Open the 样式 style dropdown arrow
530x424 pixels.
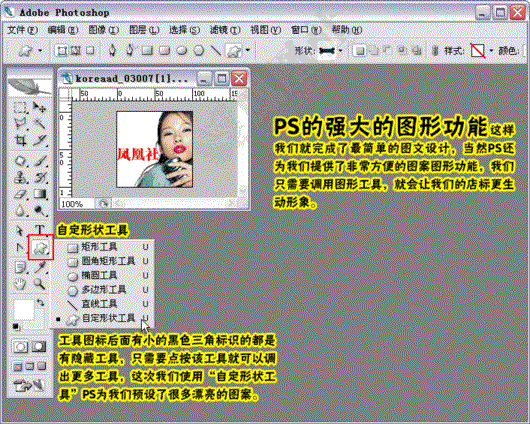click(491, 51)
